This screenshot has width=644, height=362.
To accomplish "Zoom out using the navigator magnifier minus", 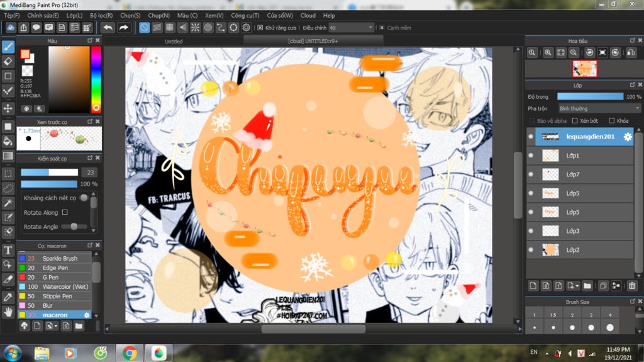I will coord(574,53).
